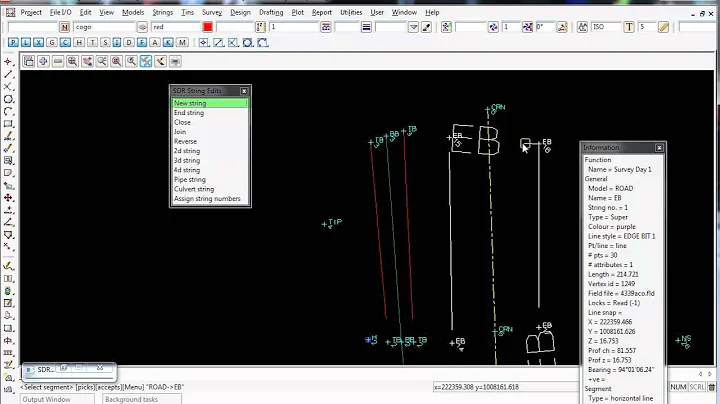Select the arc tool in left toolbar
Image resolution: width=720 pixels, height=404 pixels.
pos(8,111)
